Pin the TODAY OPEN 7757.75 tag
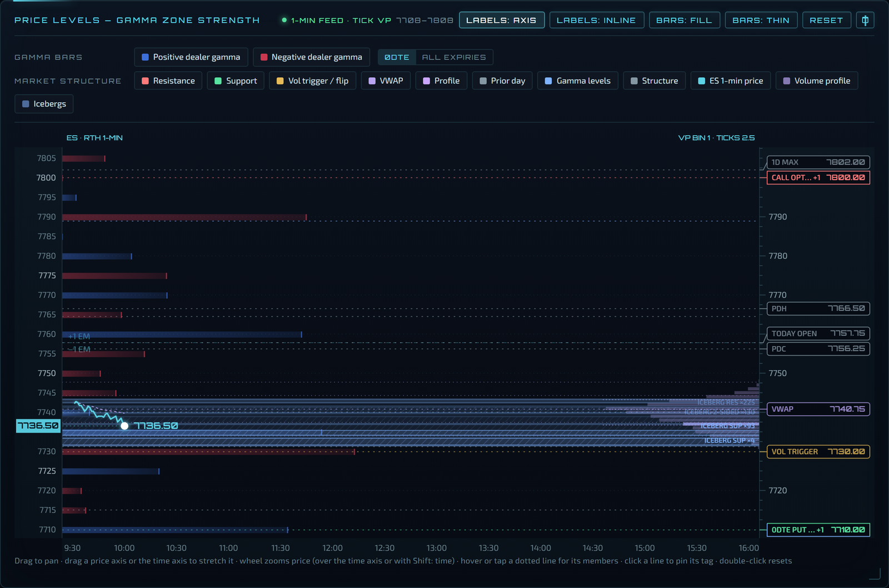889x588 pixels. click(818, 333)
